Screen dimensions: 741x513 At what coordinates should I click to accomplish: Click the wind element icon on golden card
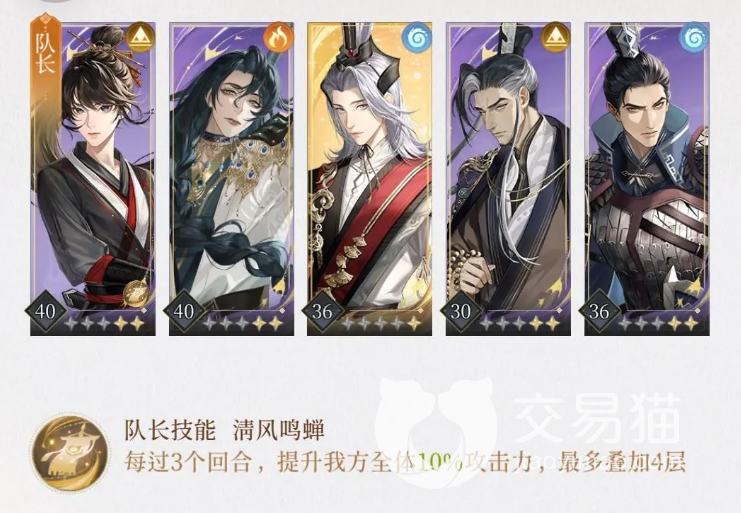coord(416,37)
